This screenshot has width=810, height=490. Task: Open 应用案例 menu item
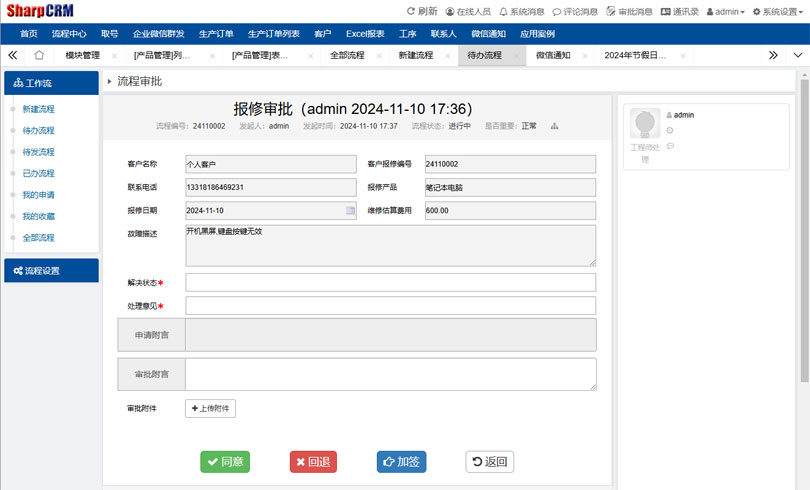[x=537, y=34]
